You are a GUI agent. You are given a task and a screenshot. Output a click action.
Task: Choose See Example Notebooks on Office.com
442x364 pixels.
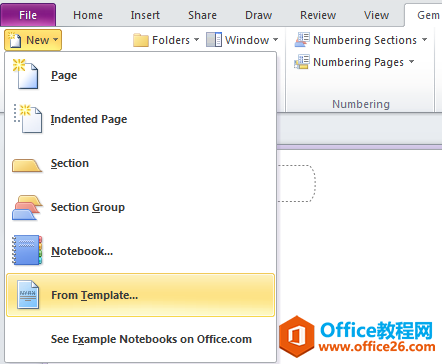pyautogui.click(x=151, y=339)
